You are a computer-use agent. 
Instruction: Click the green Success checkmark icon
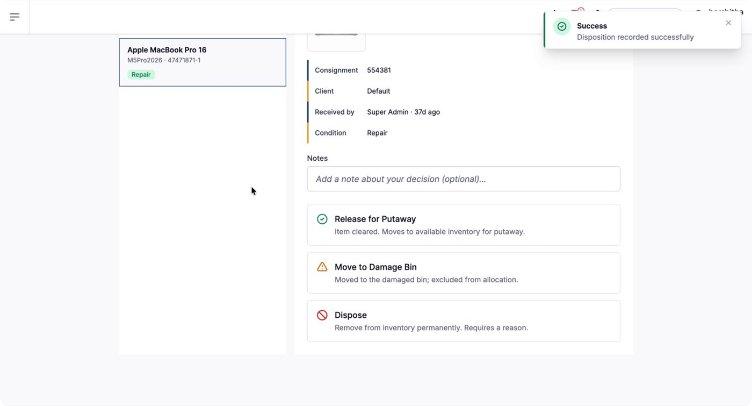[x=562, y=26]
